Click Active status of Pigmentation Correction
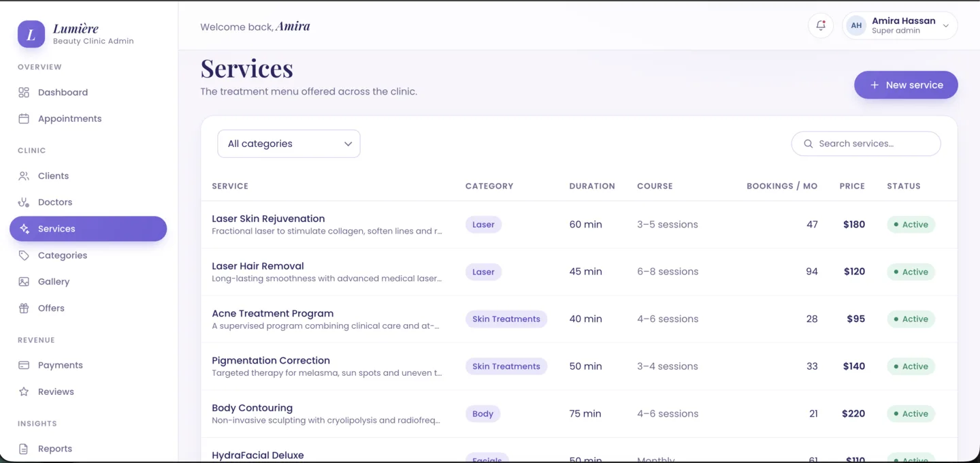This screenshot has width=980, height=463. click(x=911, y=366)
